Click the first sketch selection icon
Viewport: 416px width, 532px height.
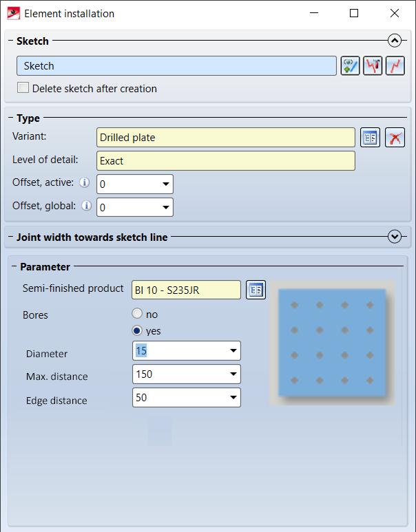click(350, 66)
